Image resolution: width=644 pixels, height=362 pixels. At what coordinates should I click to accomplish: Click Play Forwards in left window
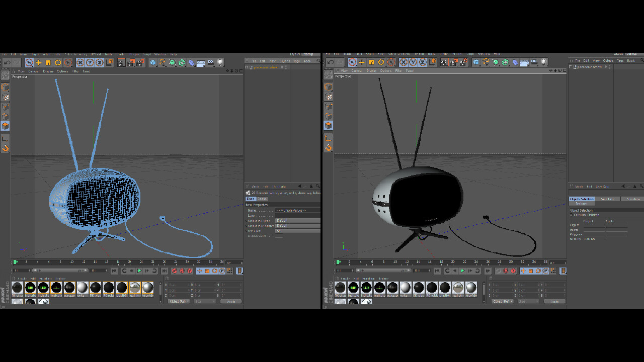(x=139, y=271)
